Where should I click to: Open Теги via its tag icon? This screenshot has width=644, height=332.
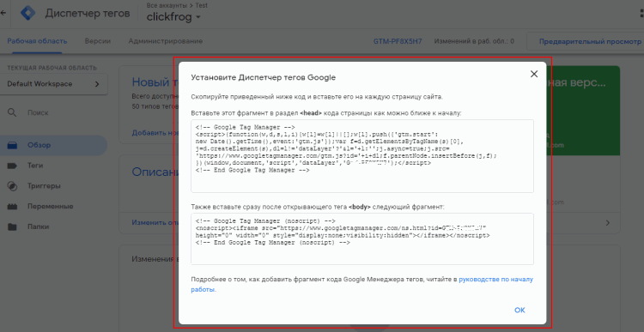point(12,166)
